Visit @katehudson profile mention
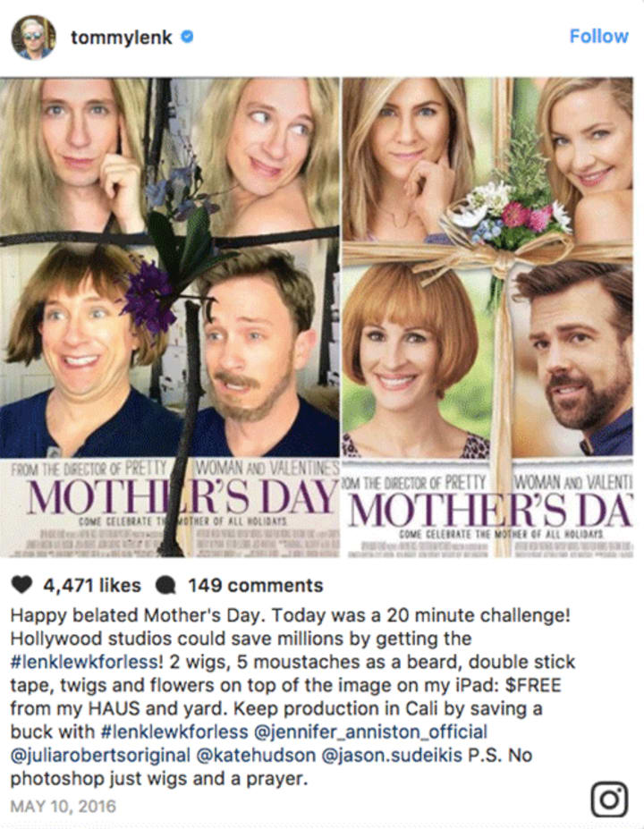644x829 pixels. coord(256,755)
